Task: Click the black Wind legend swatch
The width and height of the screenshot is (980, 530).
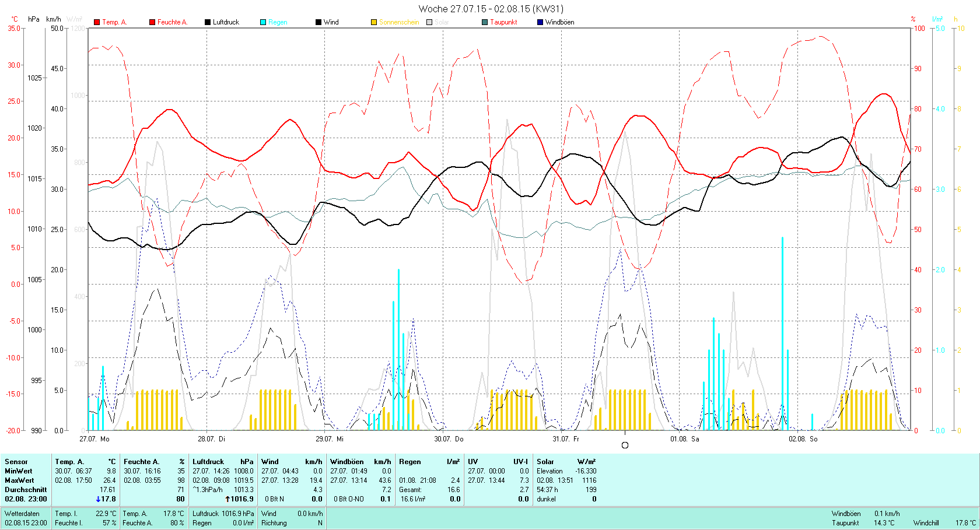Action: point(318,22)
